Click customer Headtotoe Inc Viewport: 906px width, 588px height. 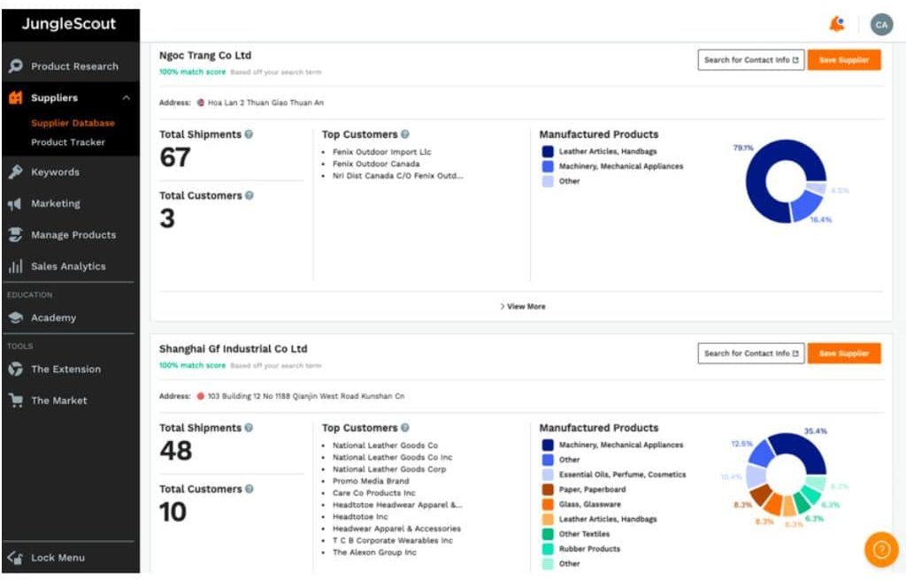(x=361, y=516)
